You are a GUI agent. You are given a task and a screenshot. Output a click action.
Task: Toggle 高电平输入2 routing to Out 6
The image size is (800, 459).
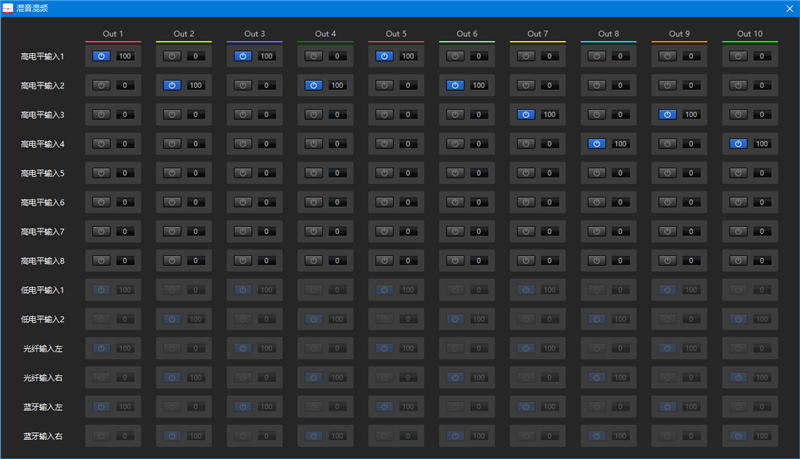[x=455, y=86]
